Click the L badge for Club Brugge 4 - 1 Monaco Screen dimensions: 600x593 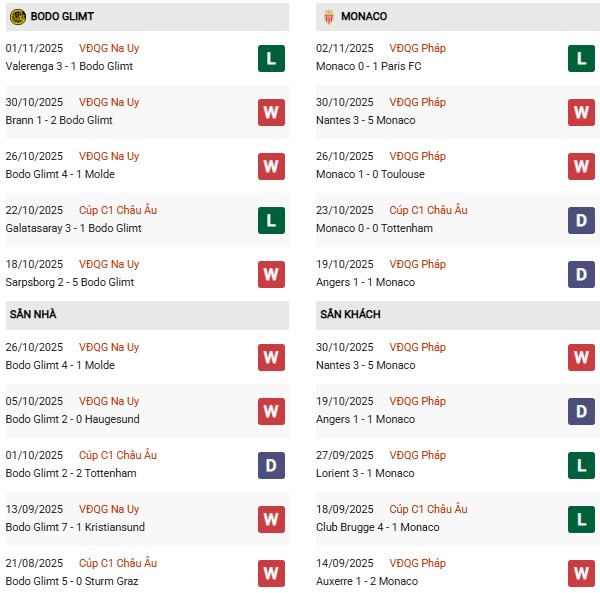pos(582,519)
